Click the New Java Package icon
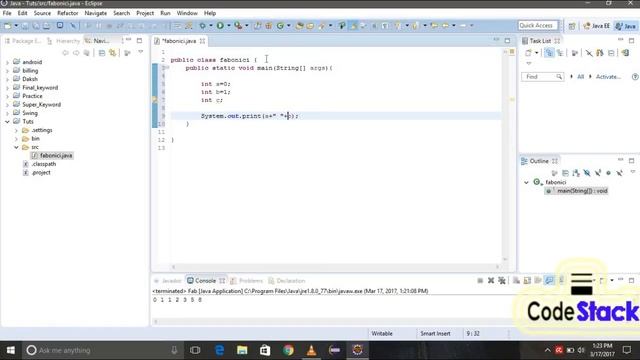Viewport: 640px width, 360px height. (x=269, y=25)
